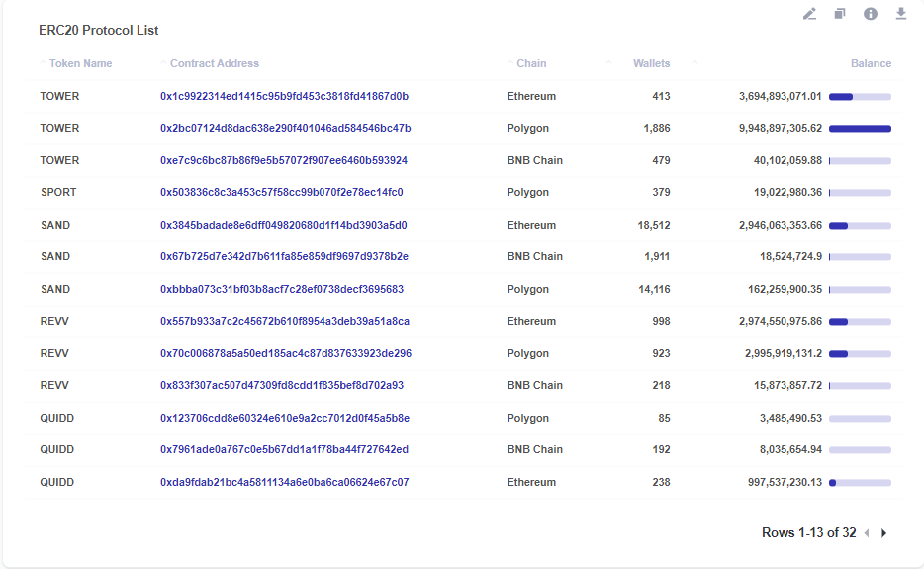Select the SAND Polygon wallets value 14,116
924x569 pixels.
click(x=654, y=289)
